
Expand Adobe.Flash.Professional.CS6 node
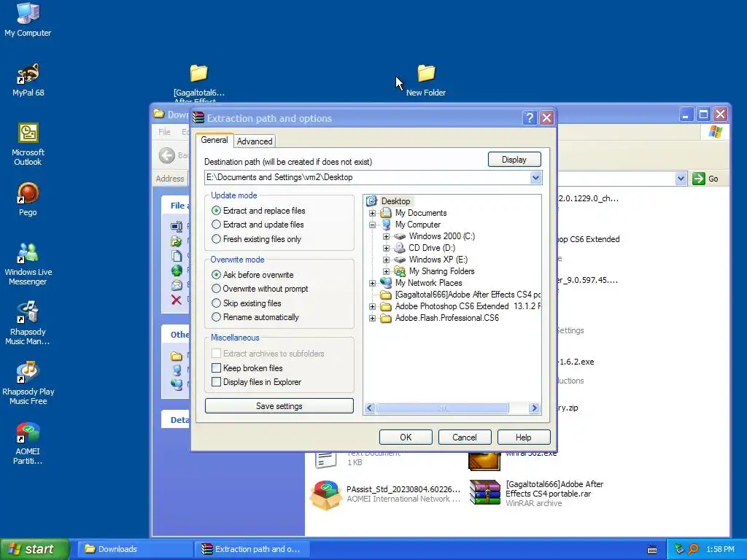[x=373, y=318]
